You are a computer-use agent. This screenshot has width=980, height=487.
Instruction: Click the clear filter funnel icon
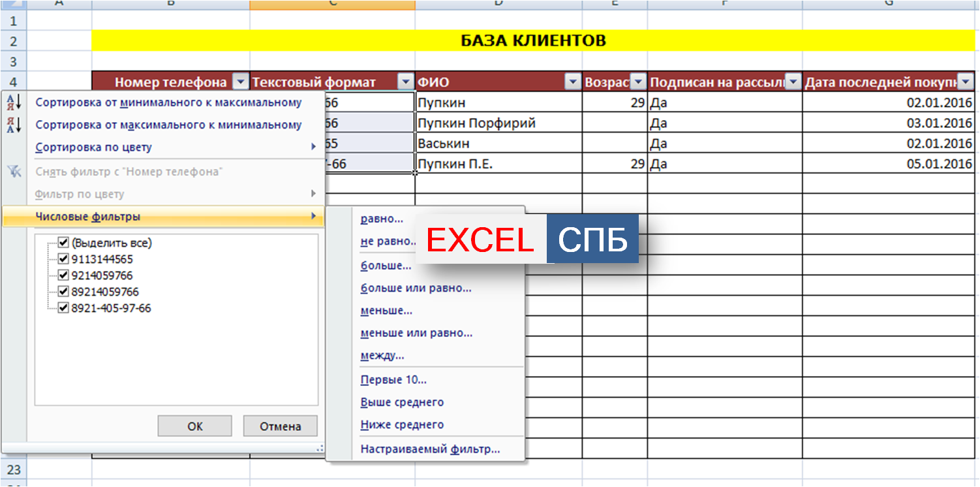(x=13, y=172)
